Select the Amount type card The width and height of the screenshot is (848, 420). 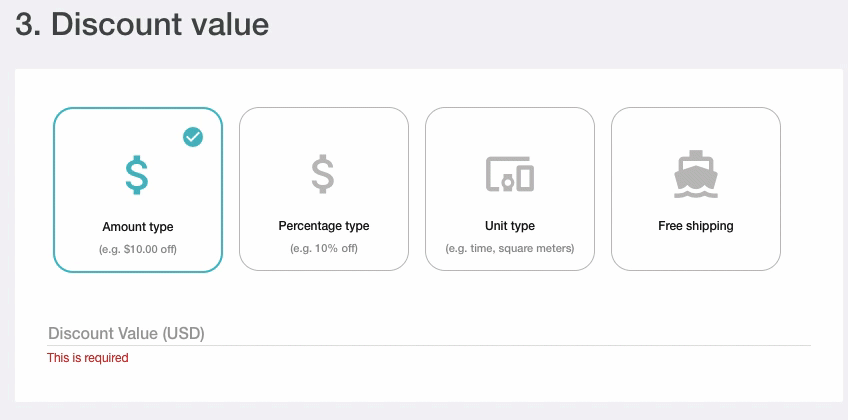138,190
